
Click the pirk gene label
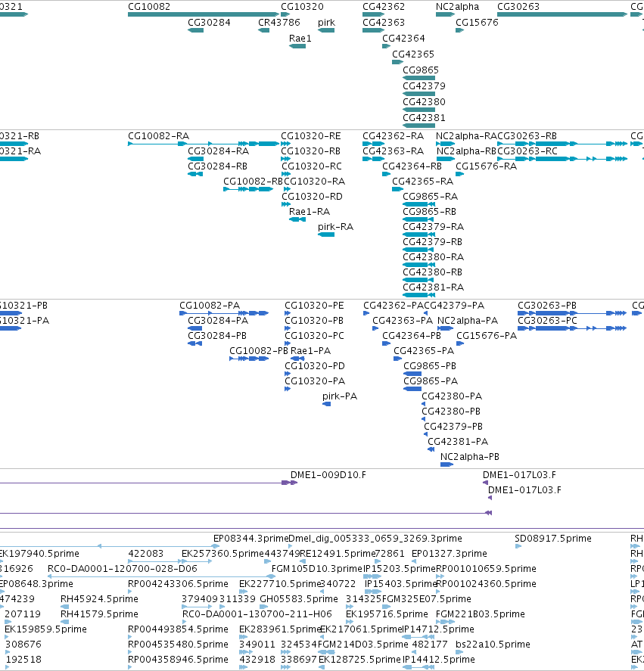click(326, 23)
